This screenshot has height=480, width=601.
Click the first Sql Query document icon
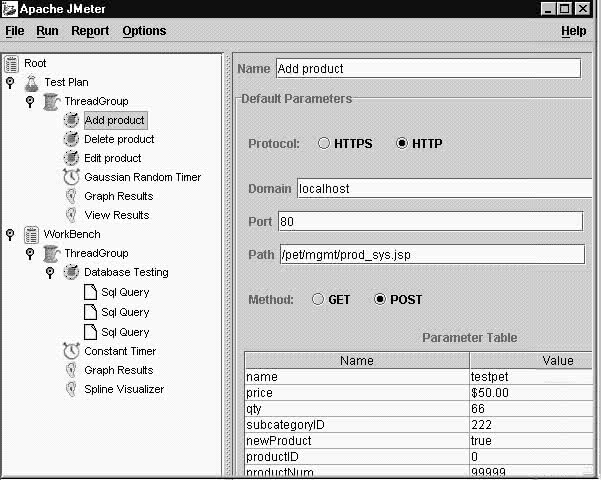(90, 292)
